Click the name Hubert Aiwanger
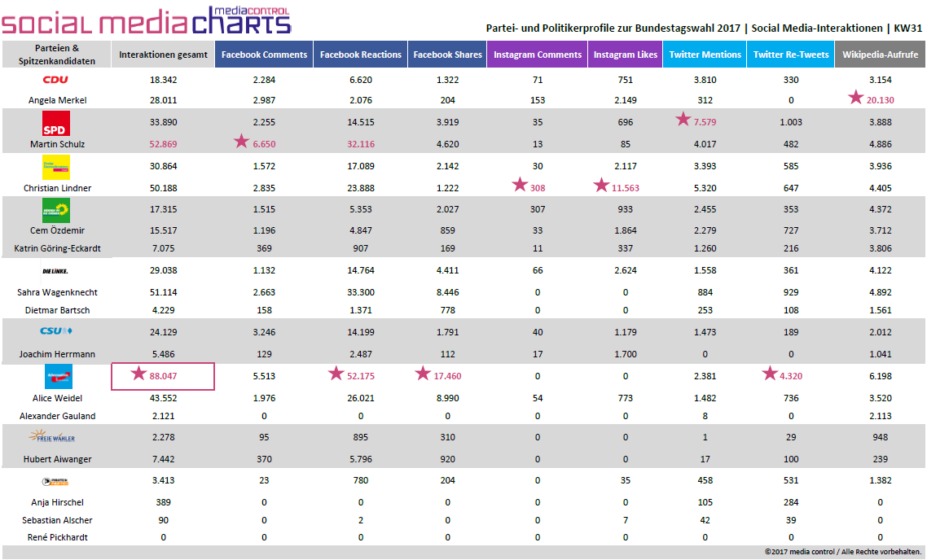Screen dimensions: 927x560 coord(57,459)
